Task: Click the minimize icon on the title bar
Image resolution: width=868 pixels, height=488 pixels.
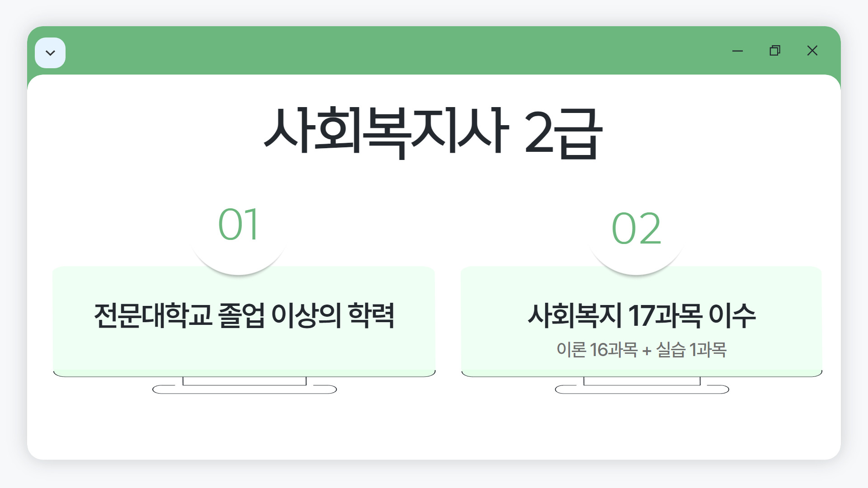Action: tap(737, 51)
